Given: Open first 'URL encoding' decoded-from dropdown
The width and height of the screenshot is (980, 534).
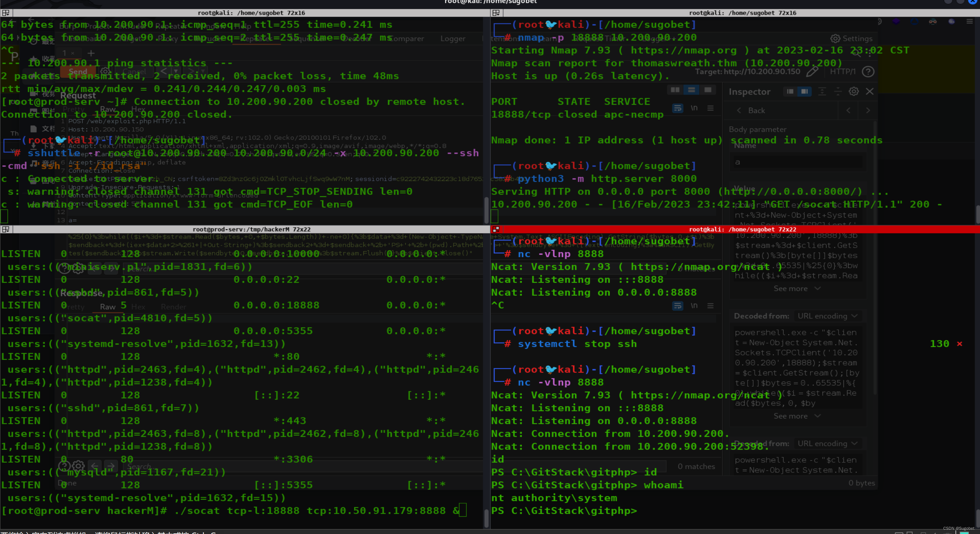Looking at the screenshot, I should click(x=827, y=316).
